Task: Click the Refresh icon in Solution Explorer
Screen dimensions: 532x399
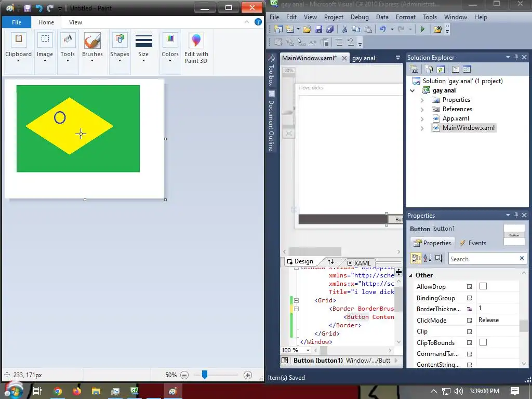Action: pos(441,69)
